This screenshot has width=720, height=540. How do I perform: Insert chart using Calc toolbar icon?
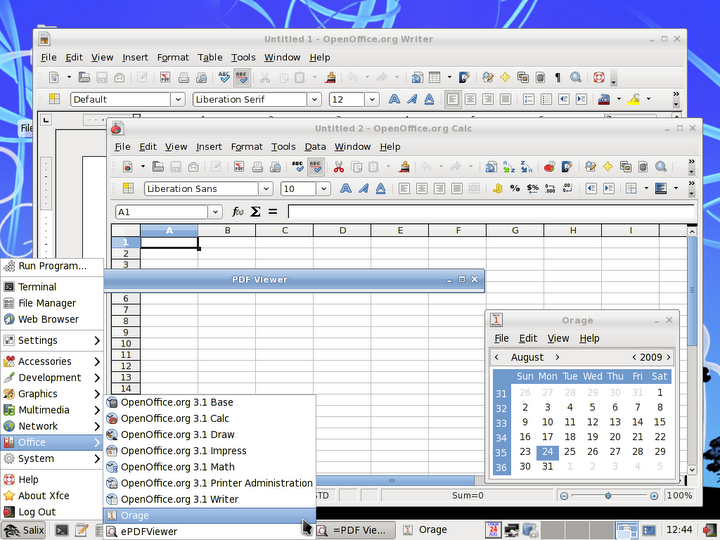[x=549, y=167]
